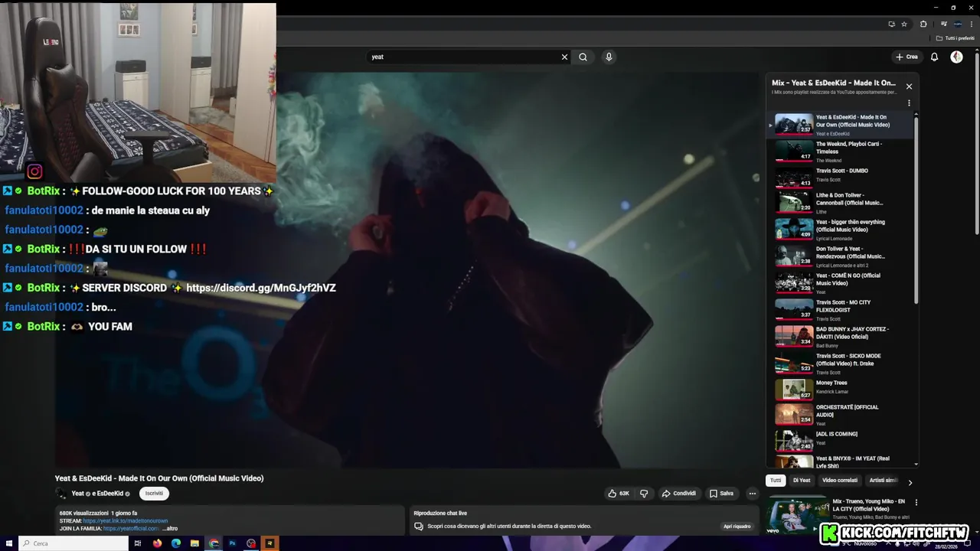980x551 pixels.
Task: Click the Crea create button
Action: (906, 57)
